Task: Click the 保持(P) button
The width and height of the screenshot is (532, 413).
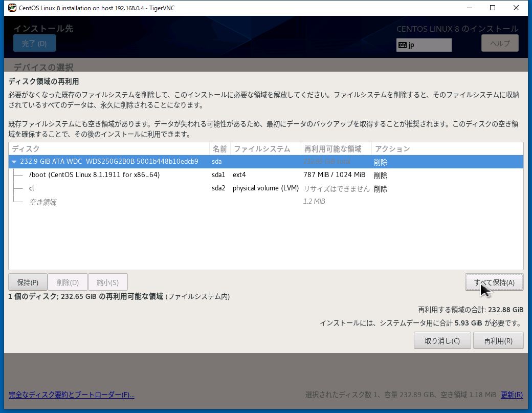Action: click(28, 282)
